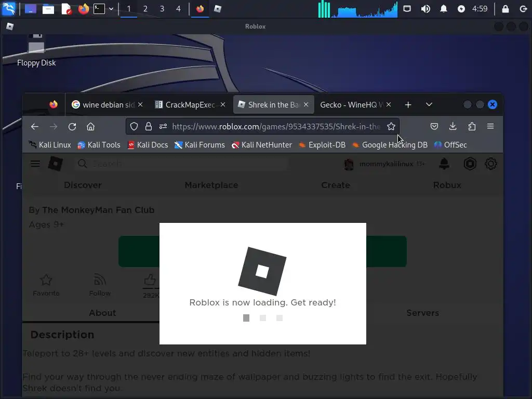532x399 pixels.
Task: Bookmark this page with the star icon
Action: pos(391,127)
